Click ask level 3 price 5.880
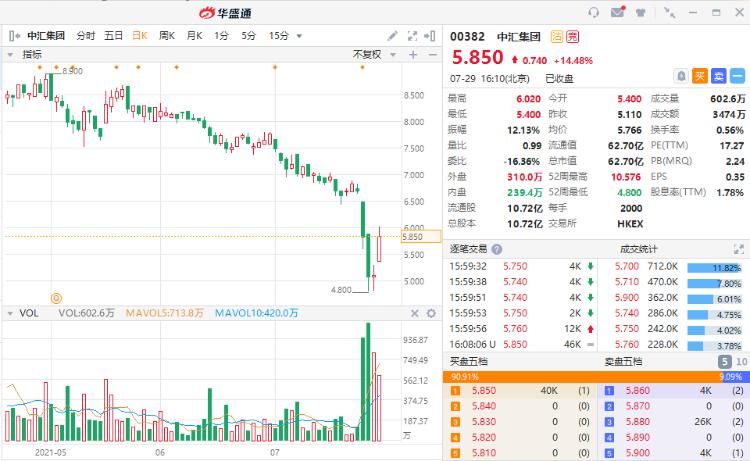The height and width of the screenshot is (461, 750). (x=638, y=422)
